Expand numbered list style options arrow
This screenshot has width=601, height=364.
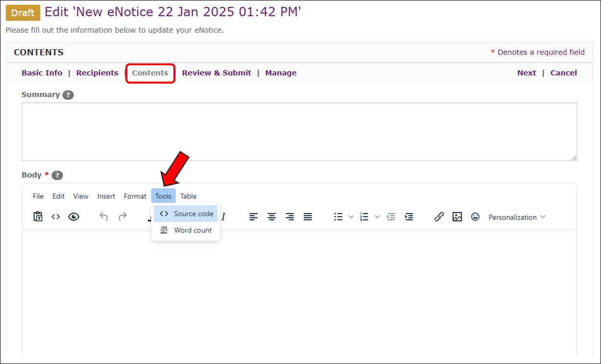pos(377,217)
